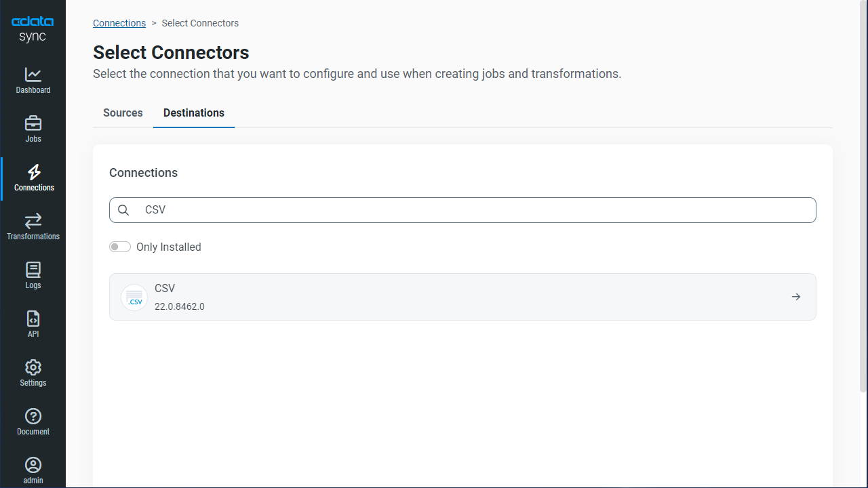Open Transformations via the arrows icon

pos(33,221)
